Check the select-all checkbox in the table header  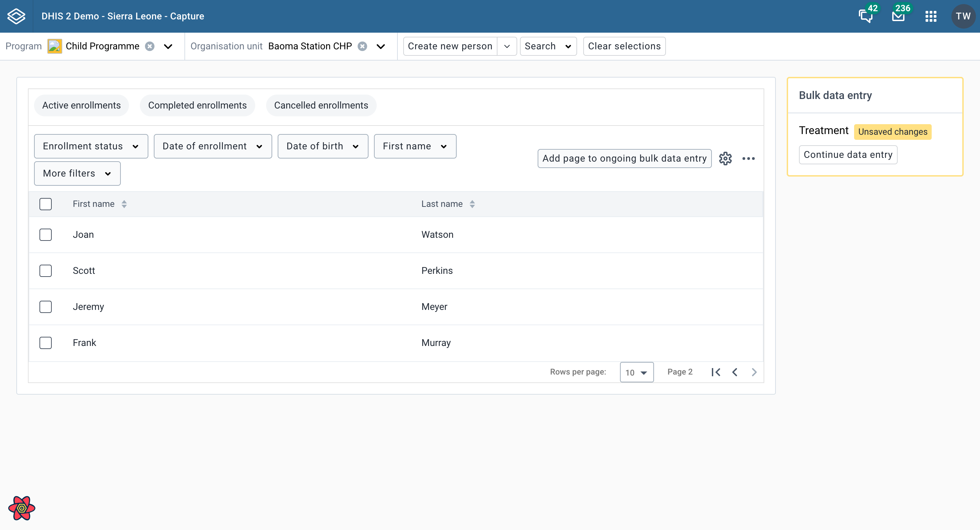pyautogui.click(x=45, y=204)
